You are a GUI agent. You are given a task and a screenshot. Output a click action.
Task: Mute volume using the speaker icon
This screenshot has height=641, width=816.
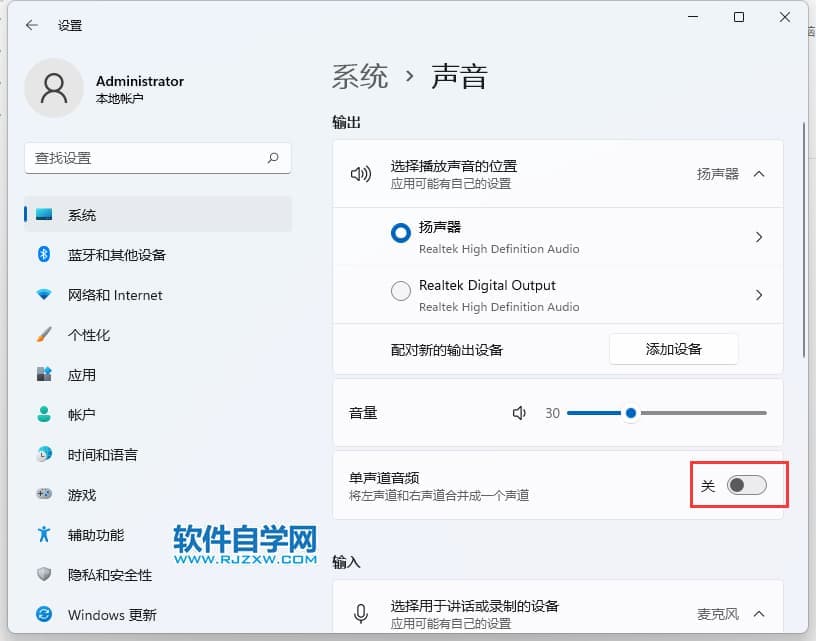point(519,413)
